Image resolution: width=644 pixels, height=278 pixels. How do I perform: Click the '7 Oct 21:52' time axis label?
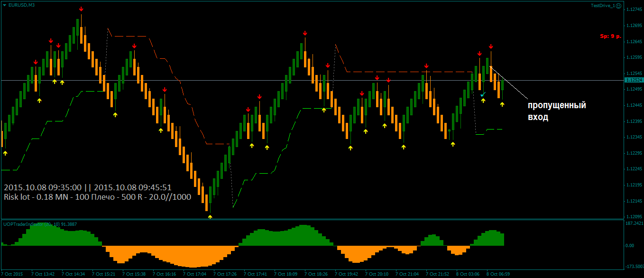(437, 274)
